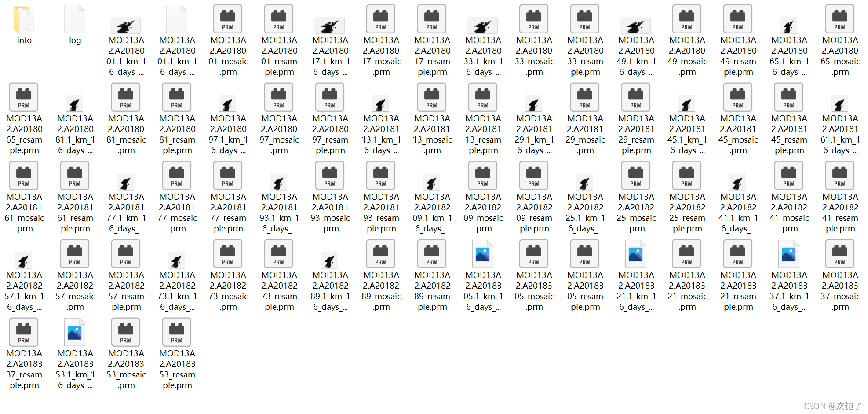This screenshot has height=414, width=868.
Task: Select A2018001.1_km_16_days file with blank page icon
Action: (177, 19)
